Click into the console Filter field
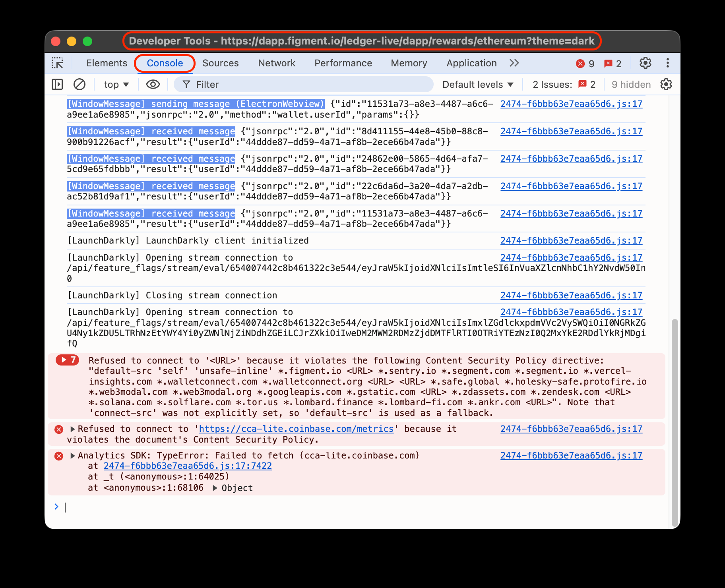 (x=304, y=84)
